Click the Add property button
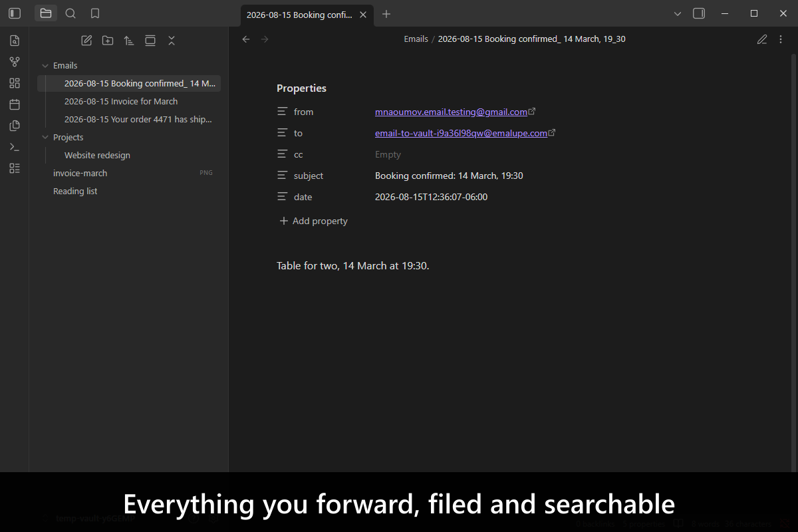Screen dimensions: 798x532 pos(313,221)
